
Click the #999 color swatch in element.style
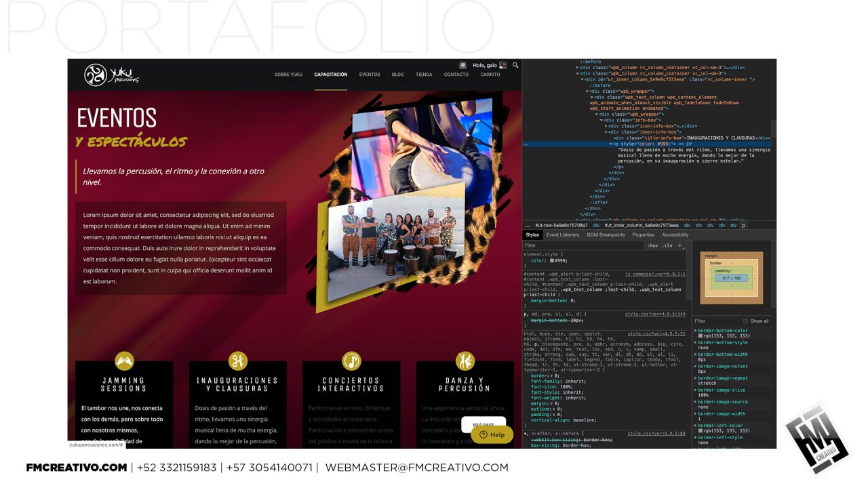pos(553,260)
